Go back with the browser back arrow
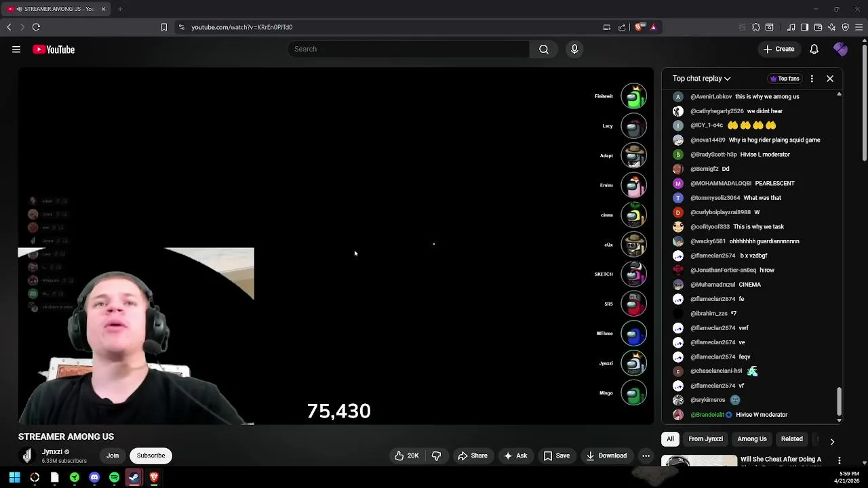 click(x=9, y=27)
